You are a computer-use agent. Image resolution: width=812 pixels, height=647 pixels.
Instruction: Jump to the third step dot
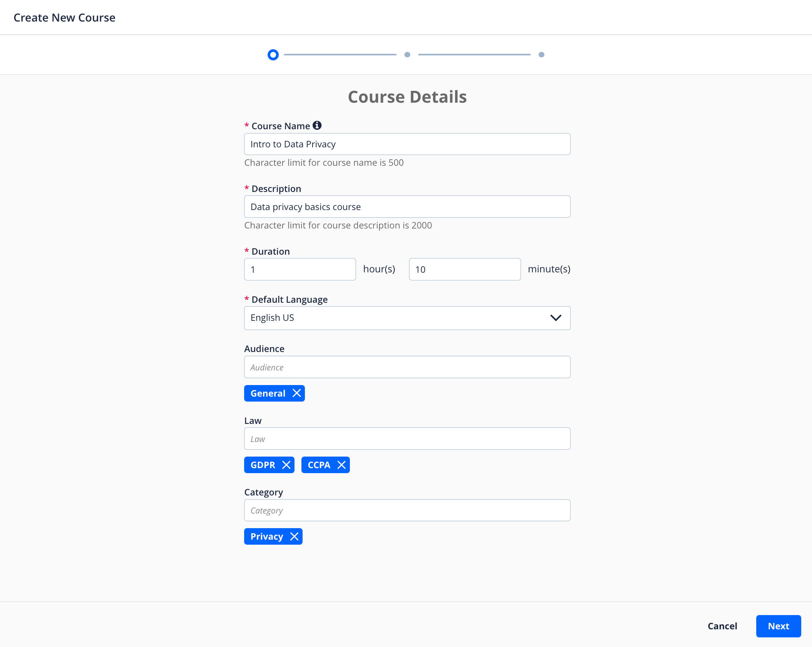coord(541,55)
